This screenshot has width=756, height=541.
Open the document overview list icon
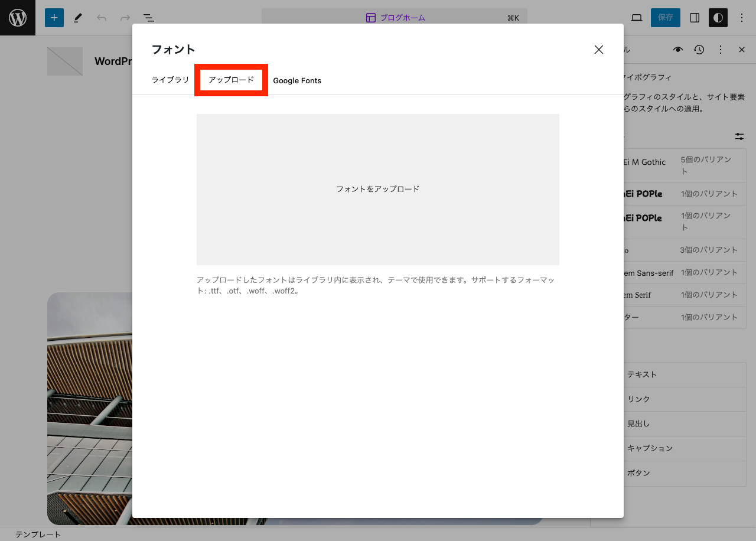click(x=149, y=18)
